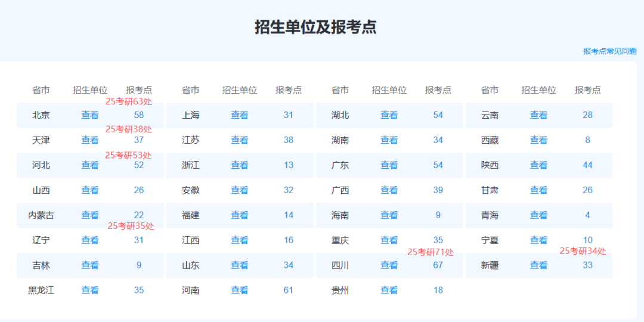
Task: Open 查看 link for 四川
Action: (389, 265)
